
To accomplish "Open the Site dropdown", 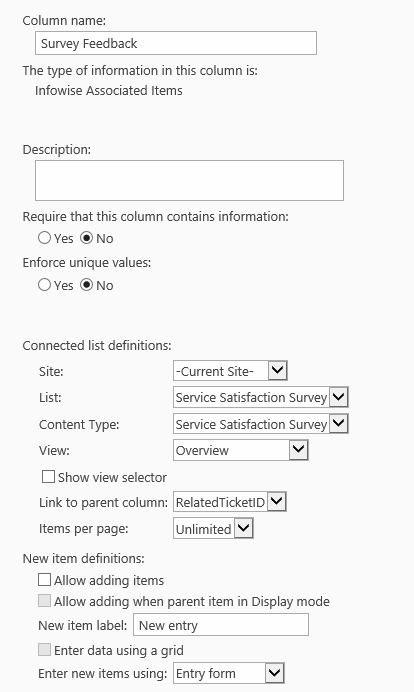I will coord(230,371).
